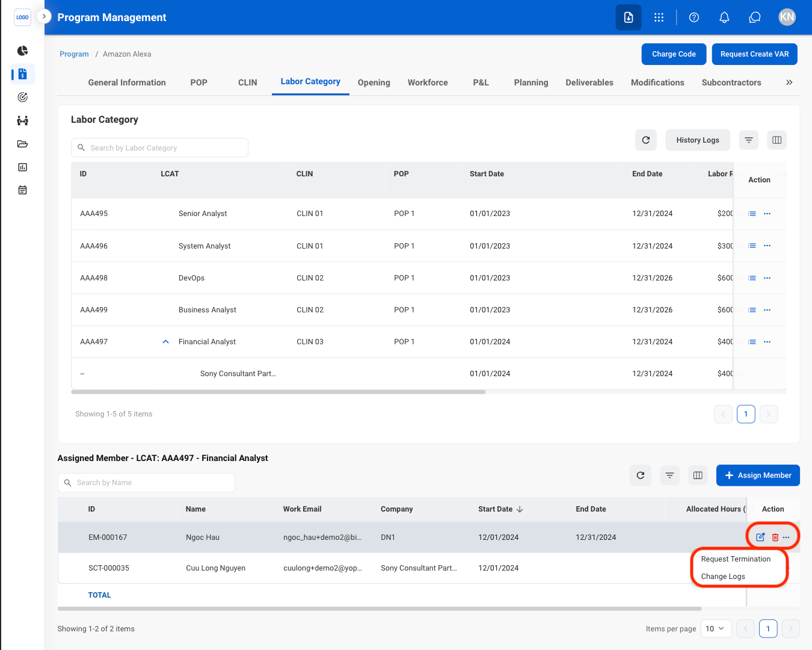Click the Labor Category horizontal scrollbar

278,392
